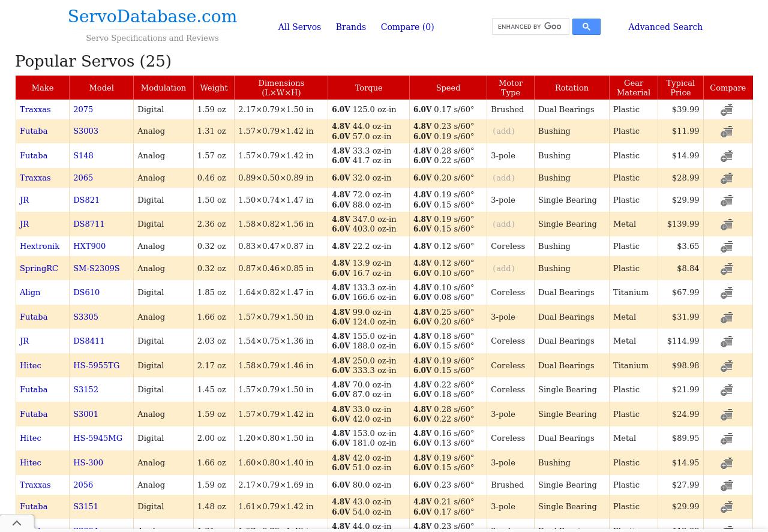Add Futaba S3151 to comparison

pos(727,507)
